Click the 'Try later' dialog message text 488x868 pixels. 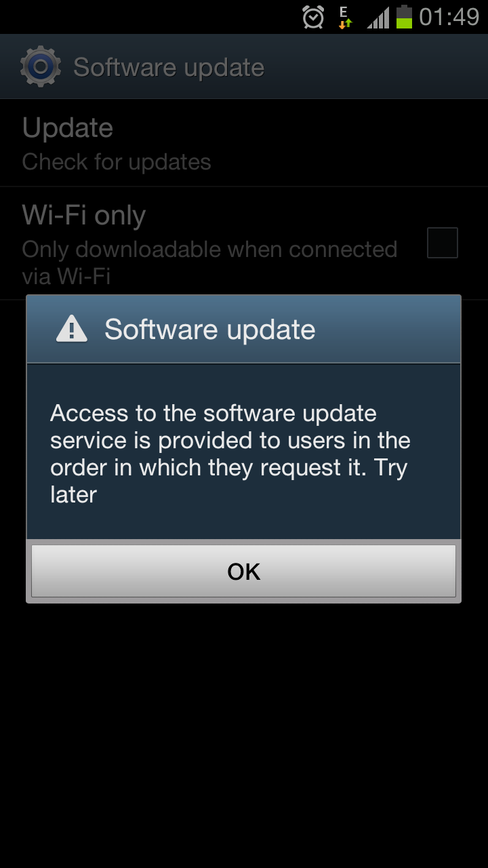click(x=229, y=481)
